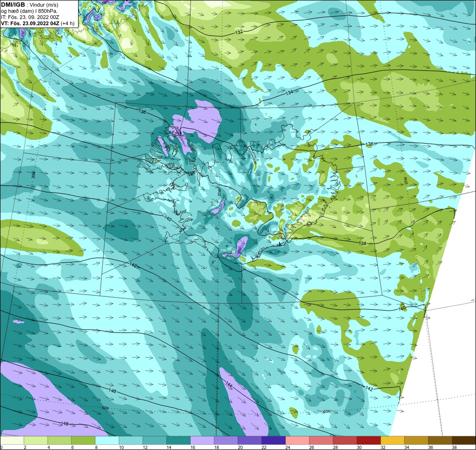Click the 'IT: Fös. 23. 09. 2022 00Z' line
476x450 pixels.
click(30, 17)
